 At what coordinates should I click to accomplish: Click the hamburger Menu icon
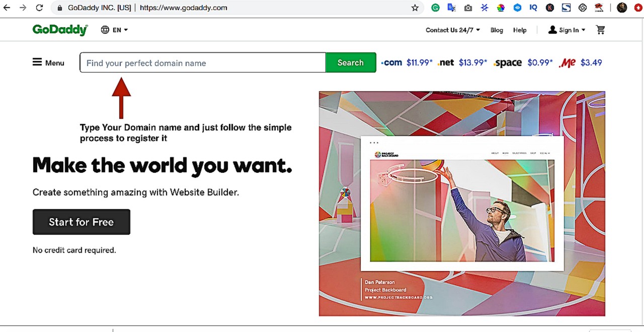(37, 62)
